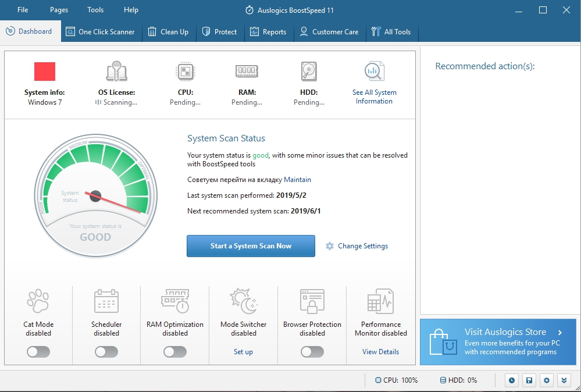Click Set up under Mode Switcher
581x392 pixels.
click(x=243, y=352)
